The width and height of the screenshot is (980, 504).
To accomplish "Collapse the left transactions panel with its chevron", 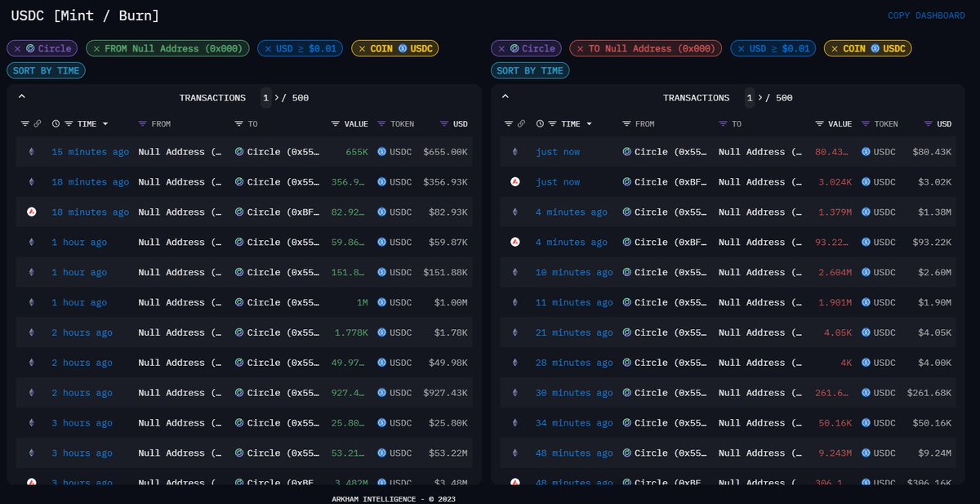I will pos(21,96).
